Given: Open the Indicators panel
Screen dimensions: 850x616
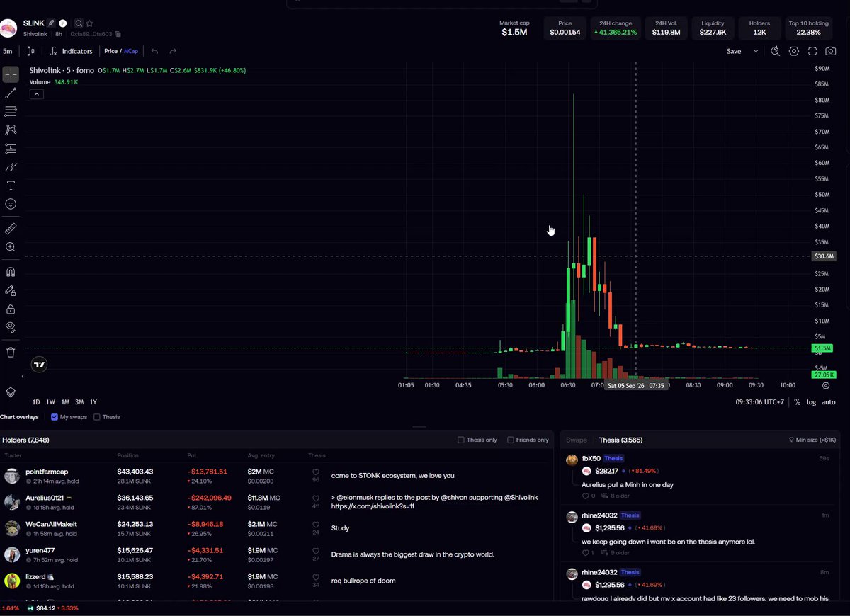Looking at the screenshot, I should pos(71,51).
